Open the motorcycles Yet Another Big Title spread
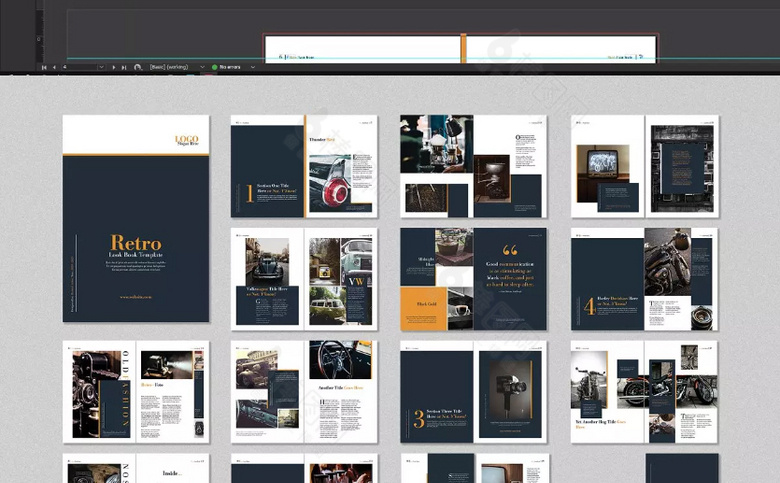This screenshot has width=780, height=483. coord(645,391)
